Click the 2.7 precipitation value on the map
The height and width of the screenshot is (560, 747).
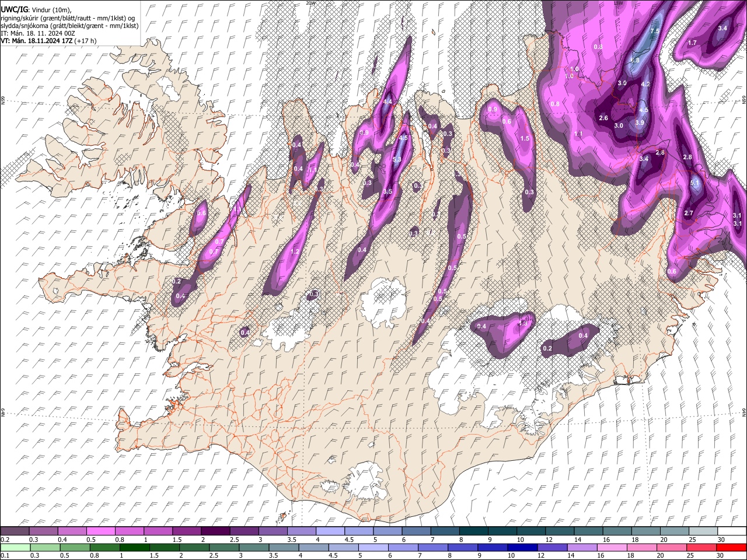(688, 213)
